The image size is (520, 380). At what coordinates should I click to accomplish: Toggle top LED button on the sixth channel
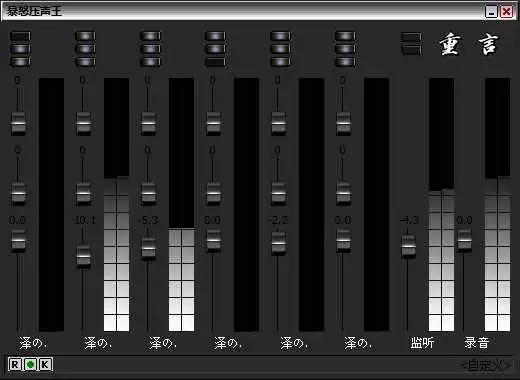[345, 36]
